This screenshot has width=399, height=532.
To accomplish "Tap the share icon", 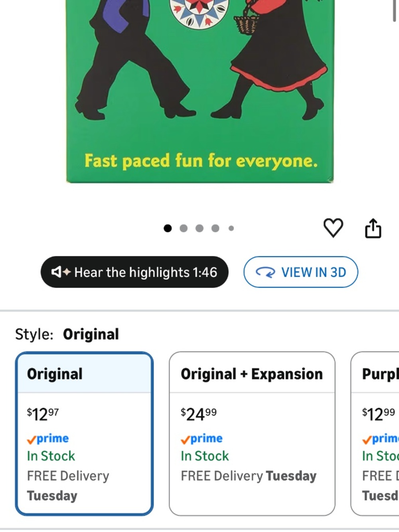I will point(373,228).
